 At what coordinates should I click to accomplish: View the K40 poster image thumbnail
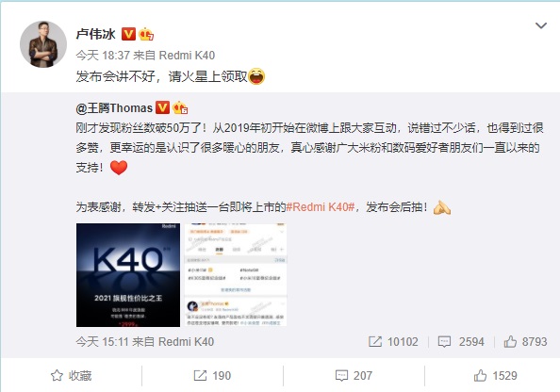(x=128, y=275)
